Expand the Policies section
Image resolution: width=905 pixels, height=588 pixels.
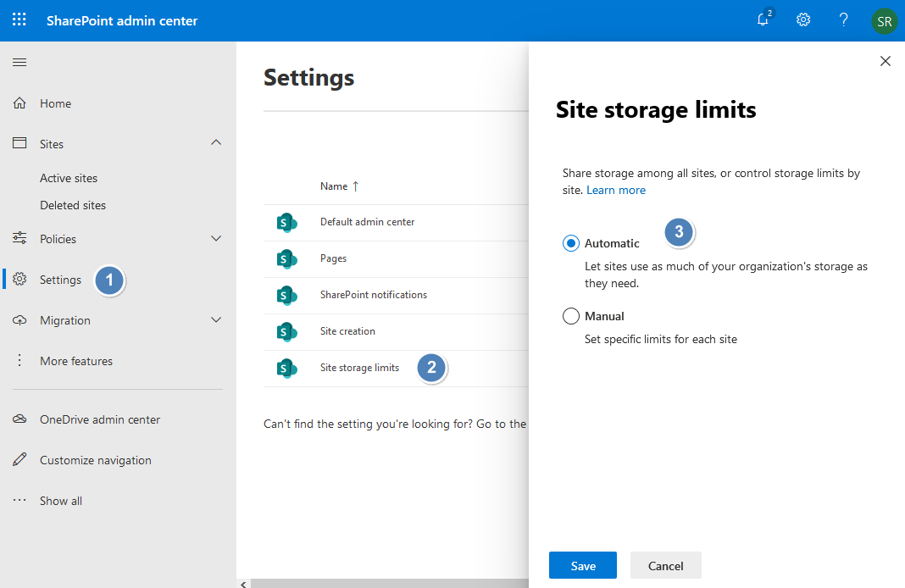[216, 238]
